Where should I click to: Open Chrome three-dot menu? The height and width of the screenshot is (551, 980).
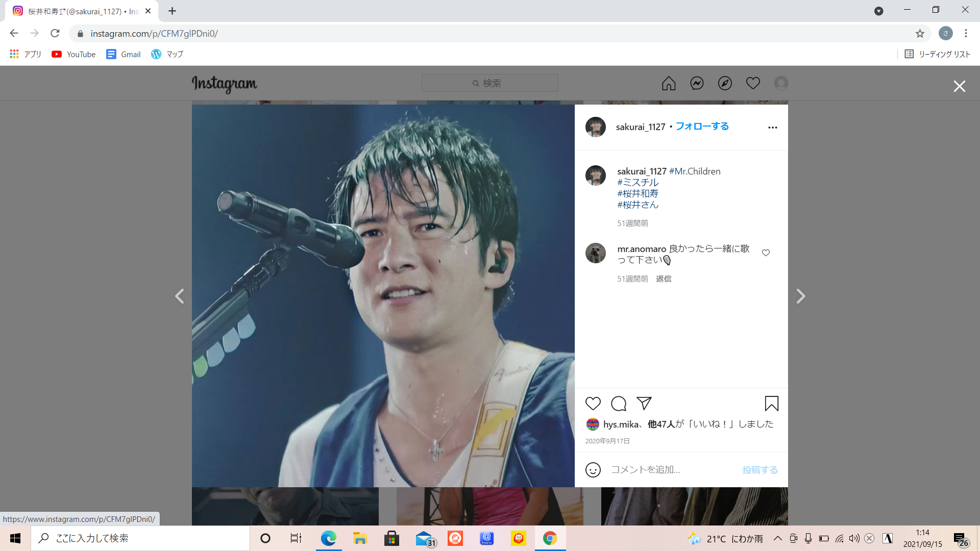[x=966, y=33]
